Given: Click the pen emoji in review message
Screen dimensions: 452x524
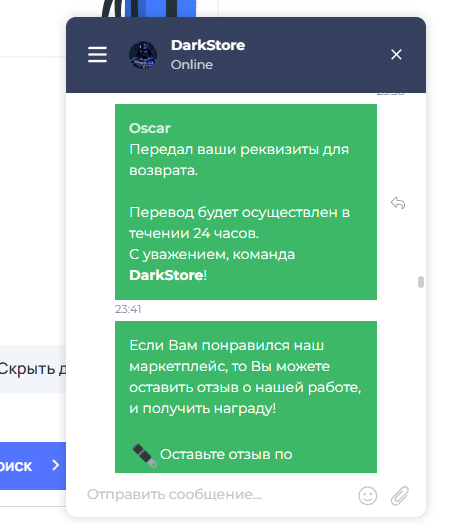Looking at the screenshot, I should coord(144,455).
